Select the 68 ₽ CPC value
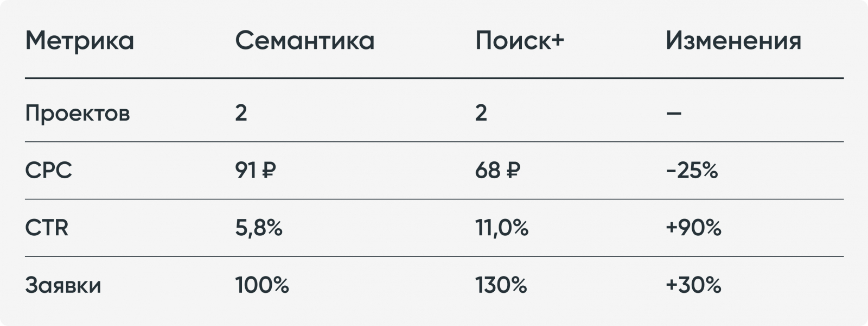 coord(497,171)
